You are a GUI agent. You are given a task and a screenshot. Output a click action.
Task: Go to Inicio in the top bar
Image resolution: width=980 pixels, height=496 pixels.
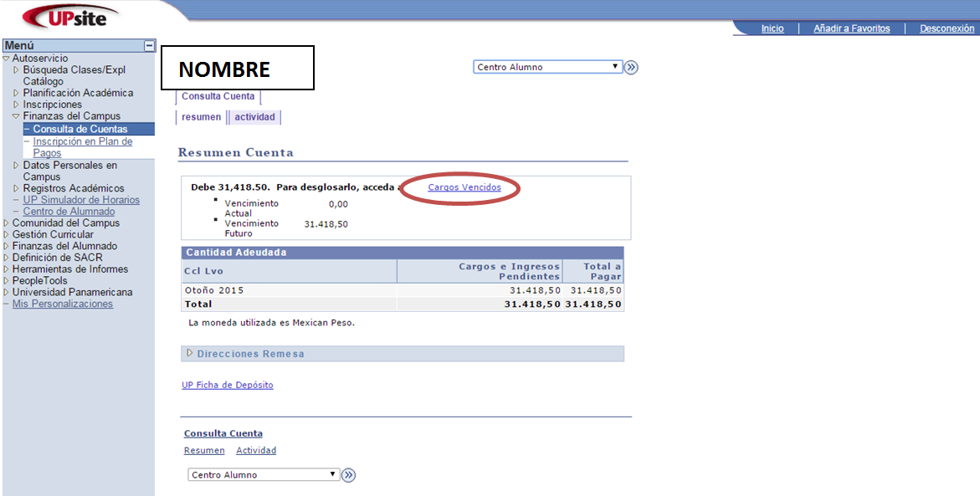pyautogui.click(x=772, y=28)
